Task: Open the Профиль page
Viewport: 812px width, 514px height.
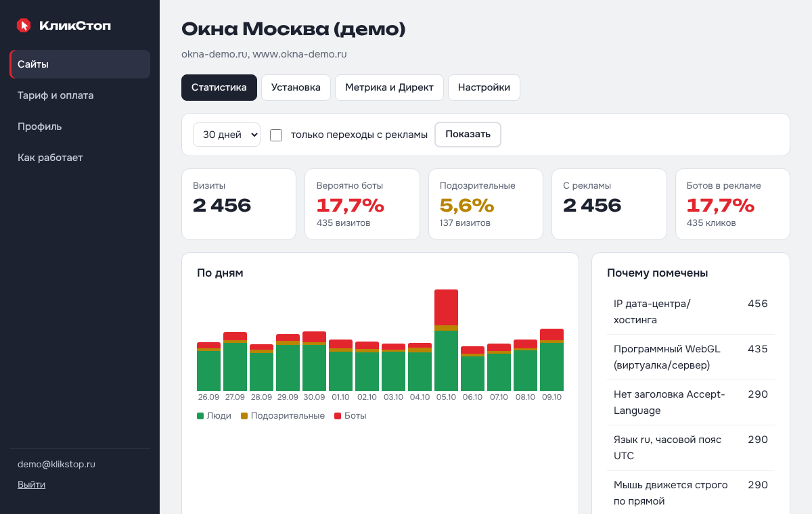Action: tap(80, 126)
